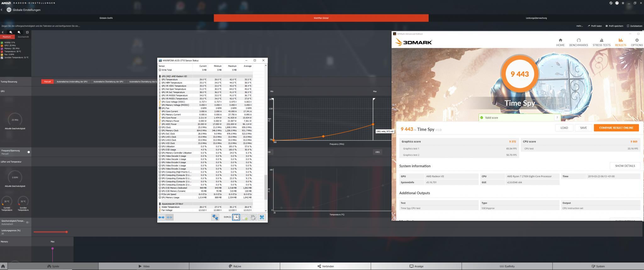The height and width of the screenshot is (270, 644).
Task: Click 3DMark Load button
Action: coord(564,128)
